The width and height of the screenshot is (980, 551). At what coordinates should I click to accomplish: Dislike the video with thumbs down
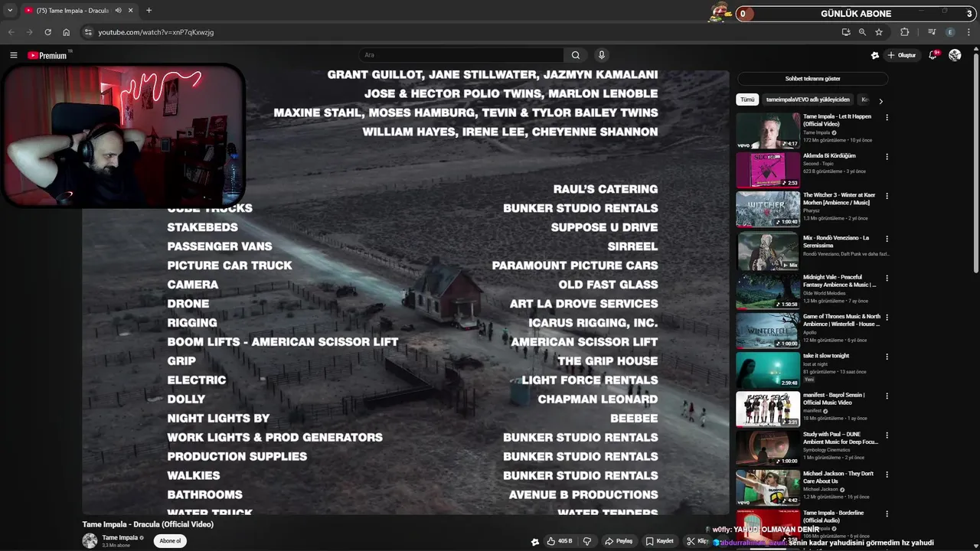[587, 541]
